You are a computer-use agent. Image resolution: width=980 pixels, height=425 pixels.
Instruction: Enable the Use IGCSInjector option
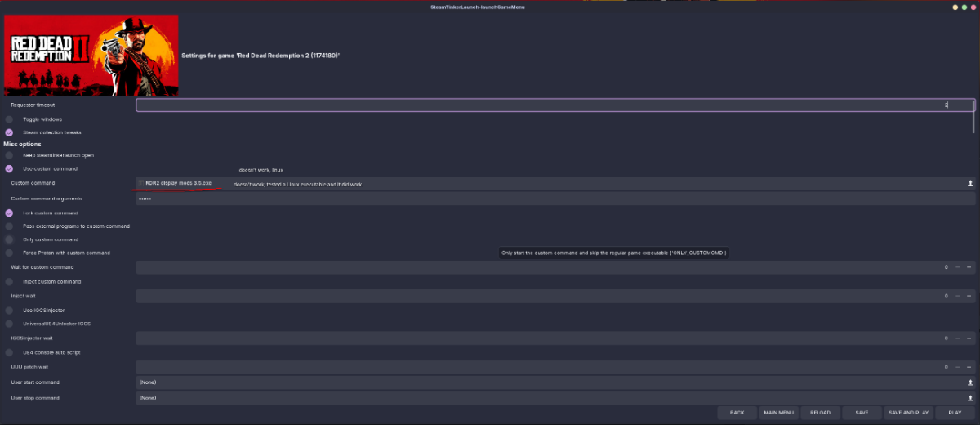click(x=9, y=311)
